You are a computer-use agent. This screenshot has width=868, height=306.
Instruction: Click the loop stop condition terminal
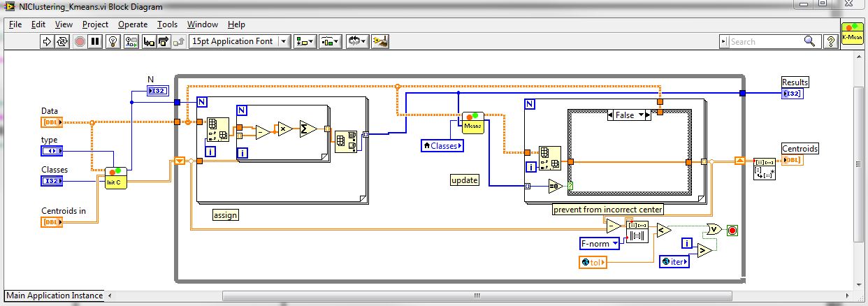click(732, 230)
